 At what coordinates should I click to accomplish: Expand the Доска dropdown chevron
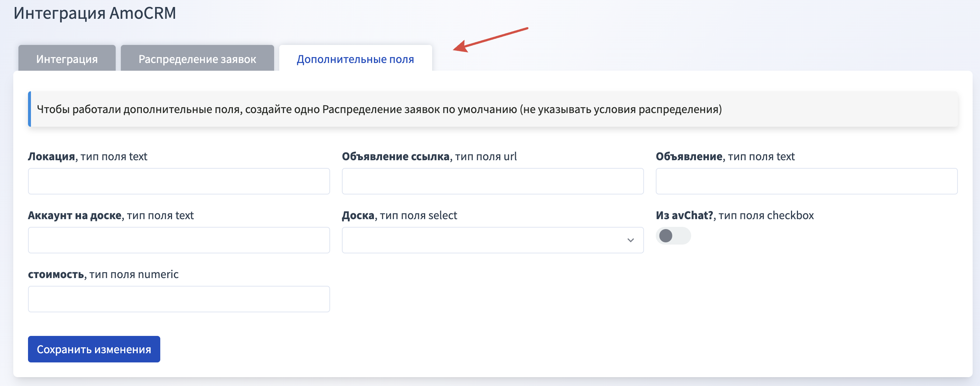[630, 240]
